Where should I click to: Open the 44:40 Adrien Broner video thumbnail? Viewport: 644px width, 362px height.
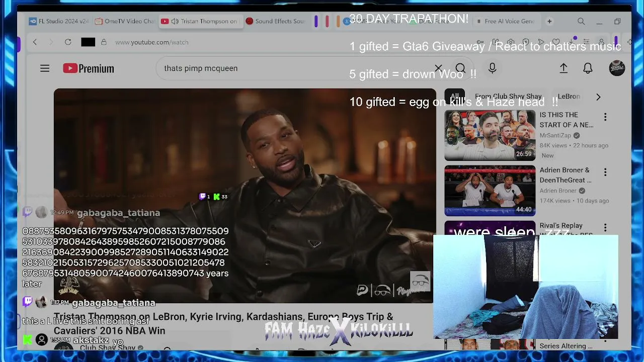(490, 191)
